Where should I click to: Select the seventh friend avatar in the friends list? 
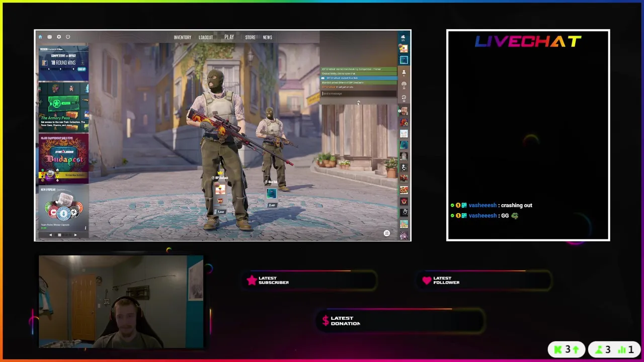pos(404,178)
